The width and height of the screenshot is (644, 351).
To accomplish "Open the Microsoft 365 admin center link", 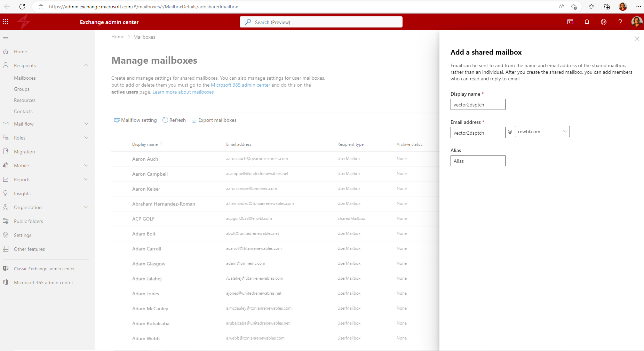I will [x=240, y=85].
